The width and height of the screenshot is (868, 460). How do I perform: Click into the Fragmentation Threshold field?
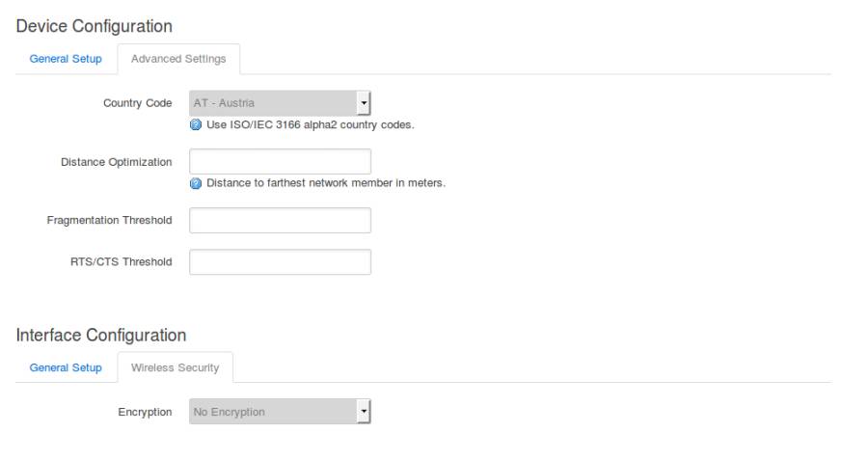pyautogui.click(x=280, y=221)
